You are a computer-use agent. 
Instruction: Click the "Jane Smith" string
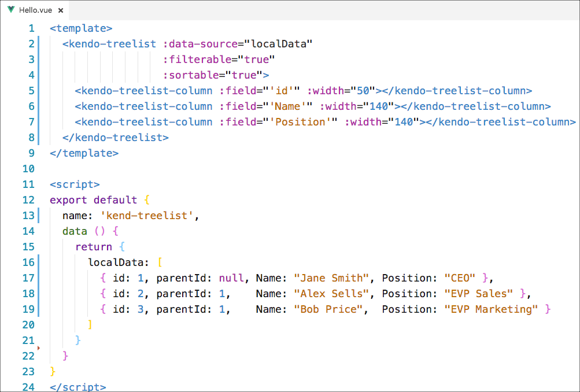click(331, 278)
